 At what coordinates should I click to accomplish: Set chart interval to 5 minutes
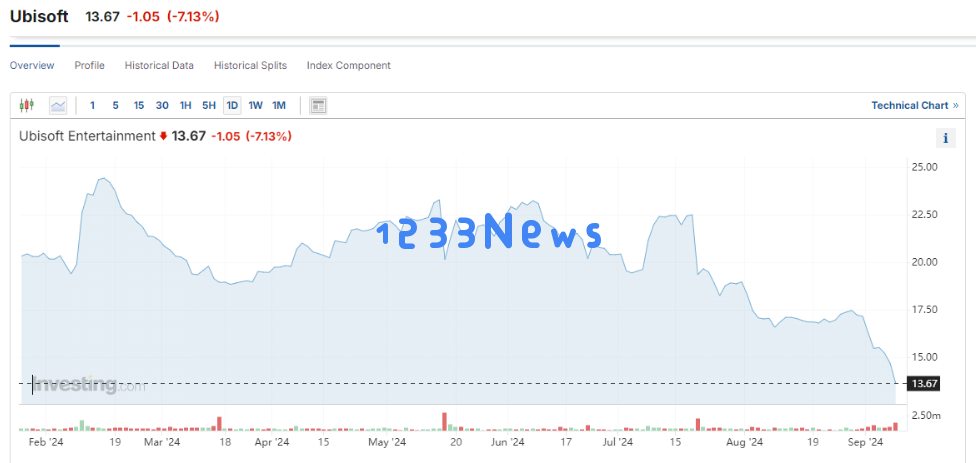[x=115, y=105]
